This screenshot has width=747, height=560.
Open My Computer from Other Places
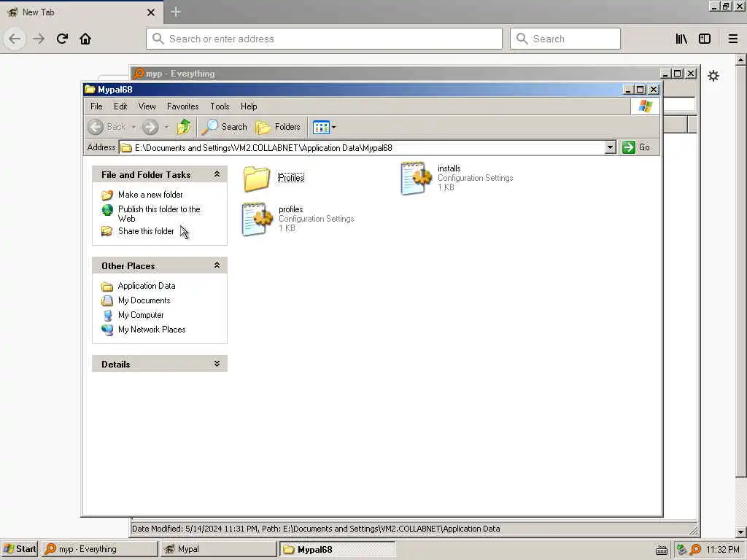pyautogui.click(x=141, y=315)
